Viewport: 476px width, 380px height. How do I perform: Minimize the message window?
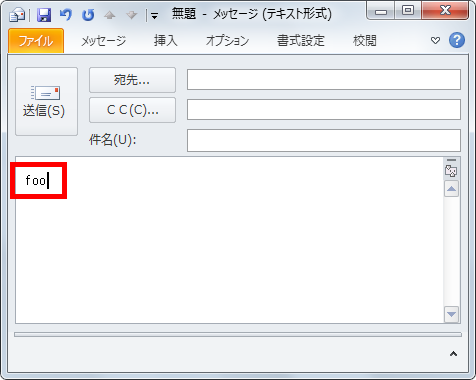[381, 11]
